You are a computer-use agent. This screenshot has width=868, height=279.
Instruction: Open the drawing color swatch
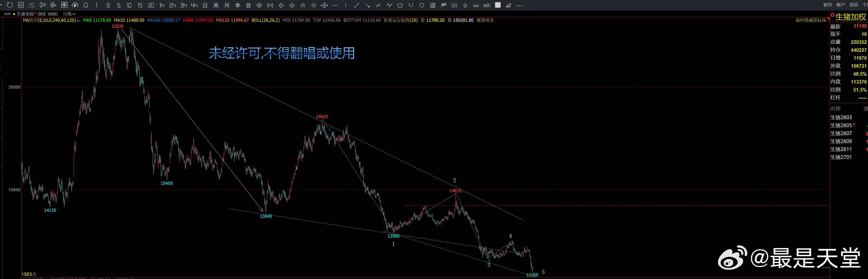point(498,5)
